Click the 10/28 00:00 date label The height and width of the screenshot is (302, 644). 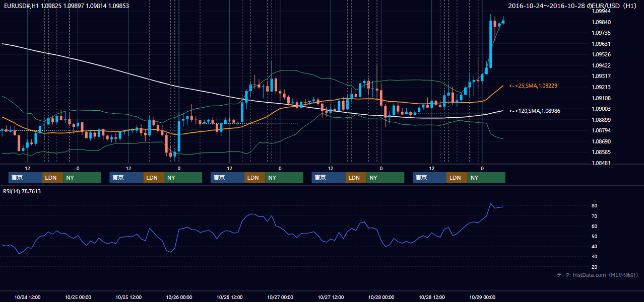pyautogui.click(x=381, y=297)
